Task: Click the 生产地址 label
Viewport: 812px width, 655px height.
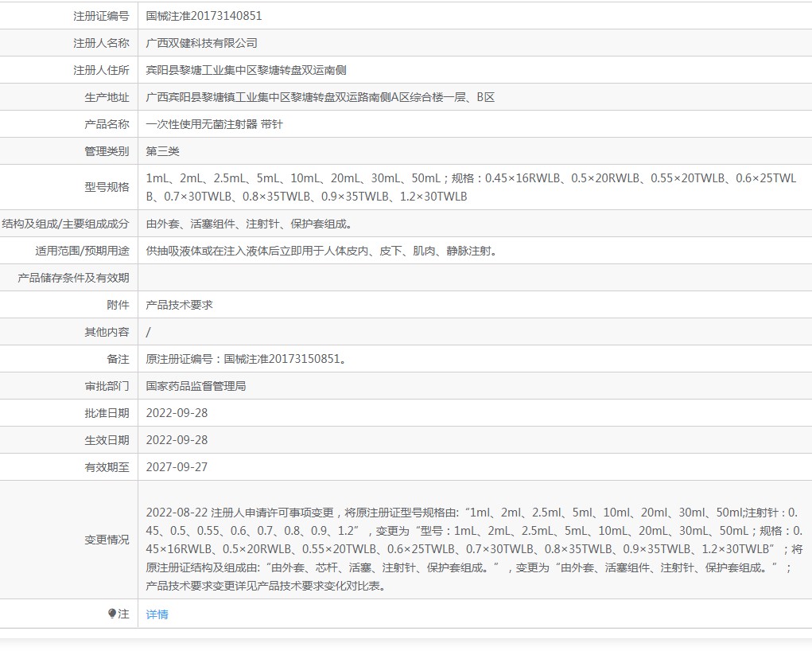Action: 107,97
